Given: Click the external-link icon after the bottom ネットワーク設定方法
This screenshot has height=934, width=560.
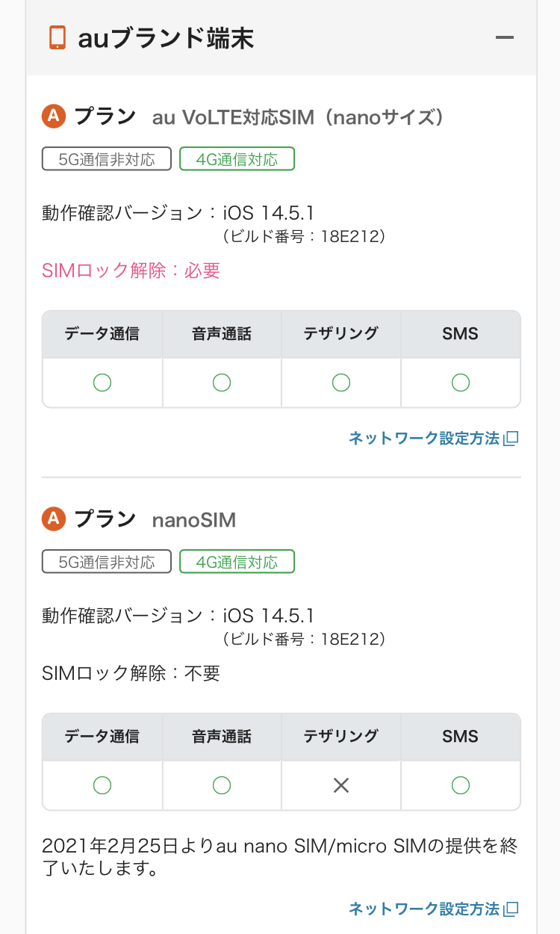Looking at the screenshot, I should click(511, 909).
